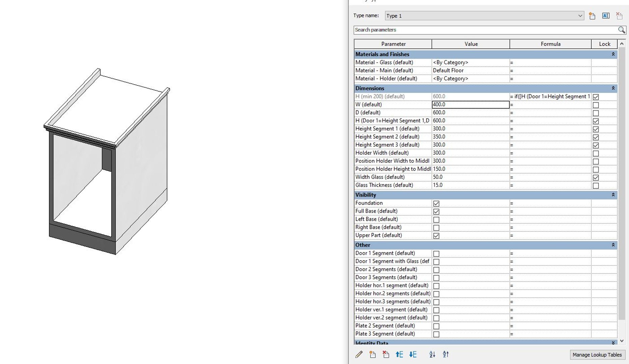Viewport: 629px width, 364px height.
Task: Select the Default Floor material value
Action: tap(470, 70)
